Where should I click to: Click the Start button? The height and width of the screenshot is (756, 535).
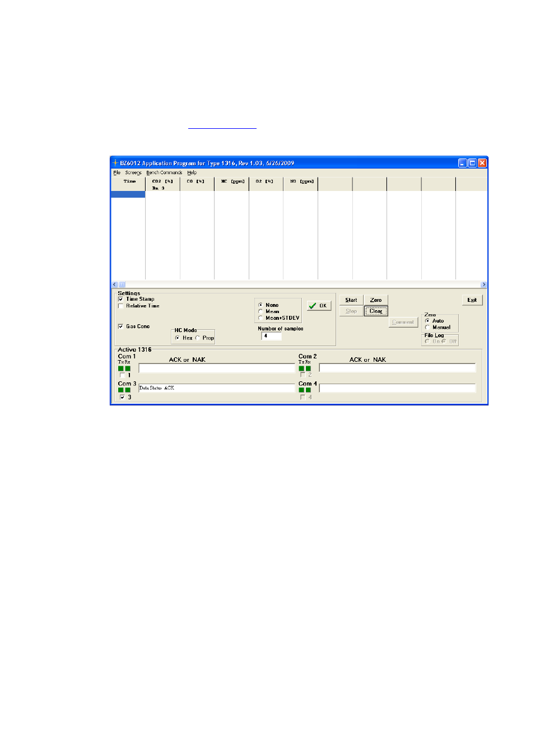point(351,300)
